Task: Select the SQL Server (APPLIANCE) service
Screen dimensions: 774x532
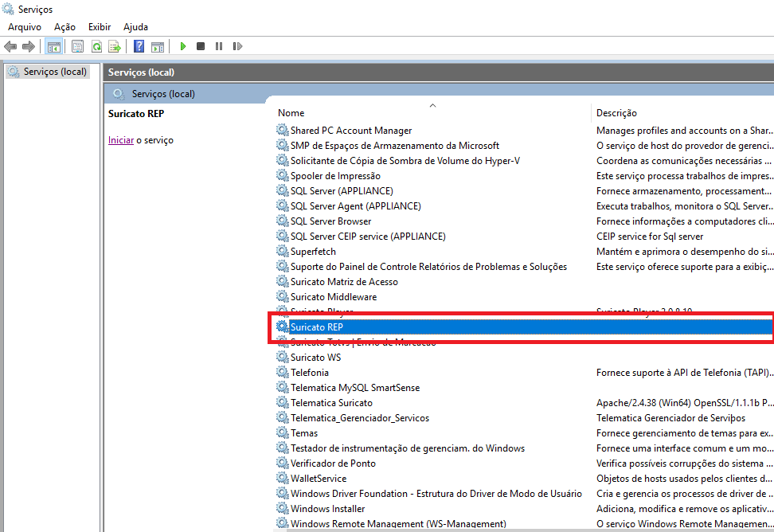Action: click(342, 191)
